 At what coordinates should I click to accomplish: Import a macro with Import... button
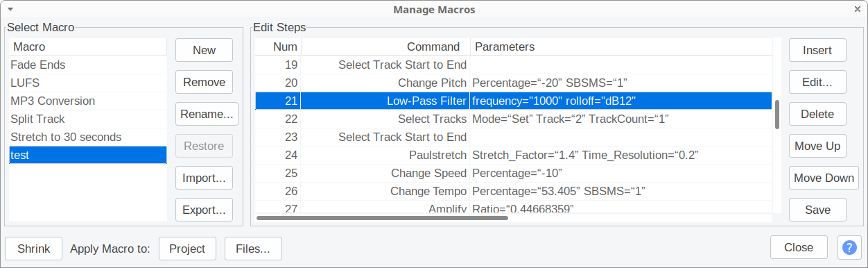(x=204, y=178)
